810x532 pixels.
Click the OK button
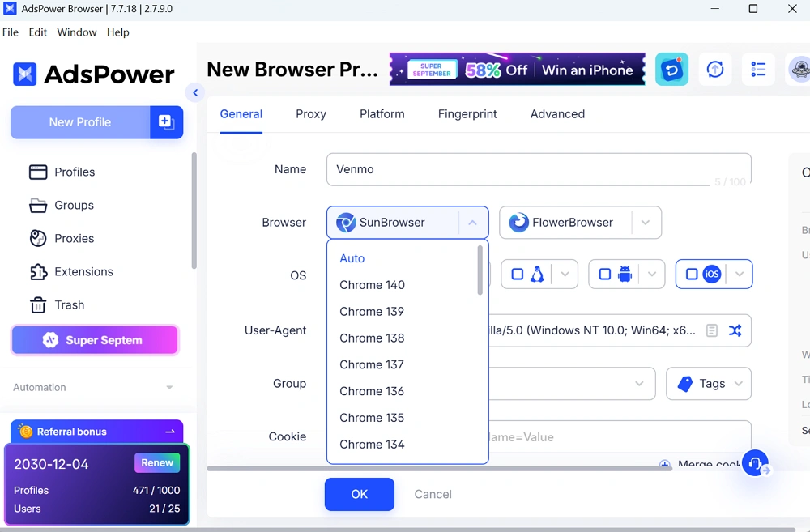point(359,494)
